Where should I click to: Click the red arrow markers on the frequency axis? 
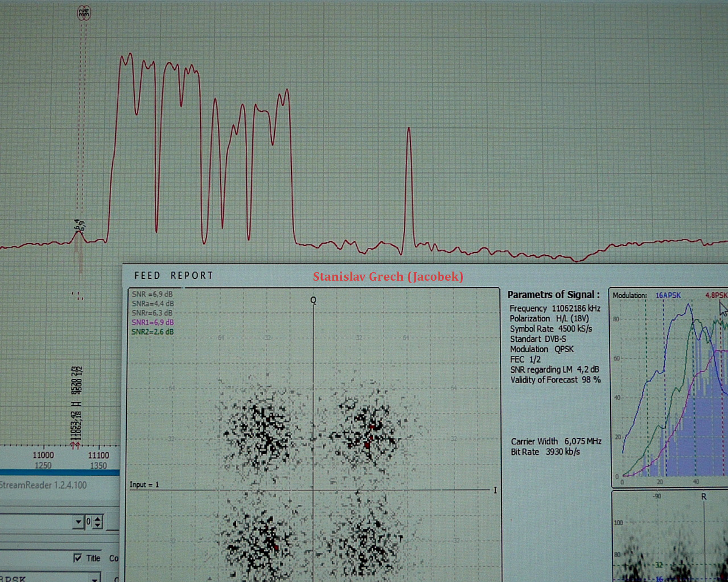click(75, 445)
